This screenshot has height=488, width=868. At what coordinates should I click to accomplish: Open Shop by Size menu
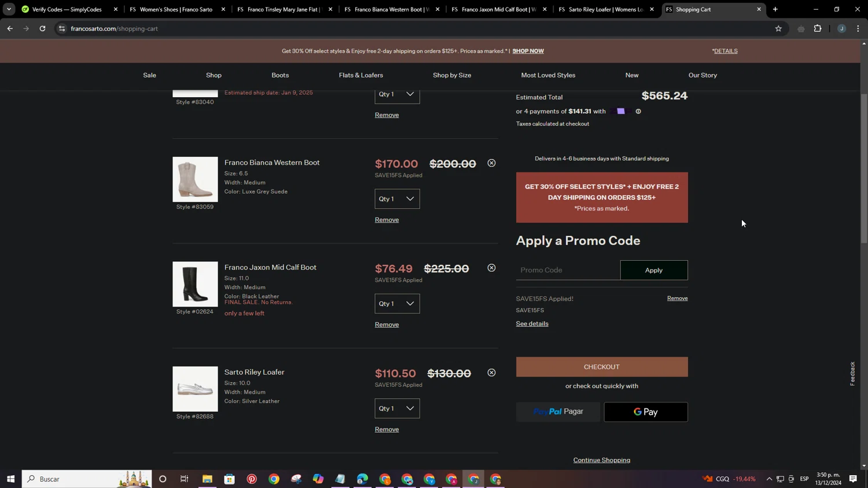452,75
